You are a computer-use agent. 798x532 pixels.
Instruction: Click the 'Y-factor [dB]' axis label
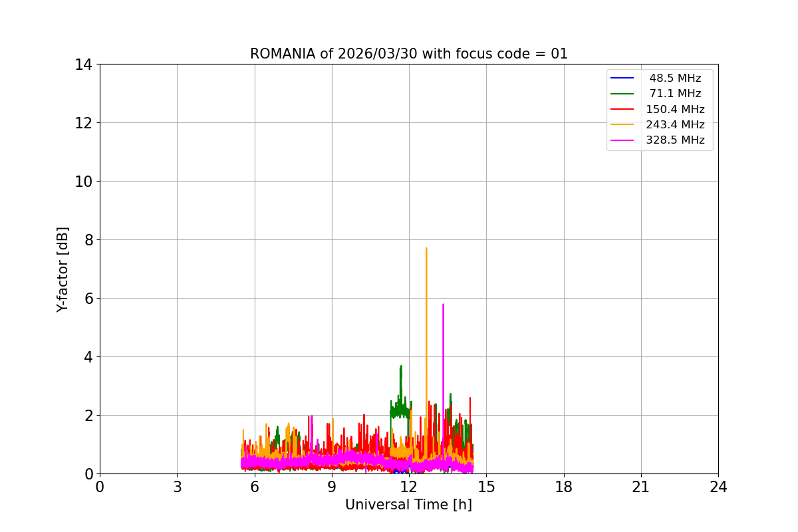click(x=63, y=269)
